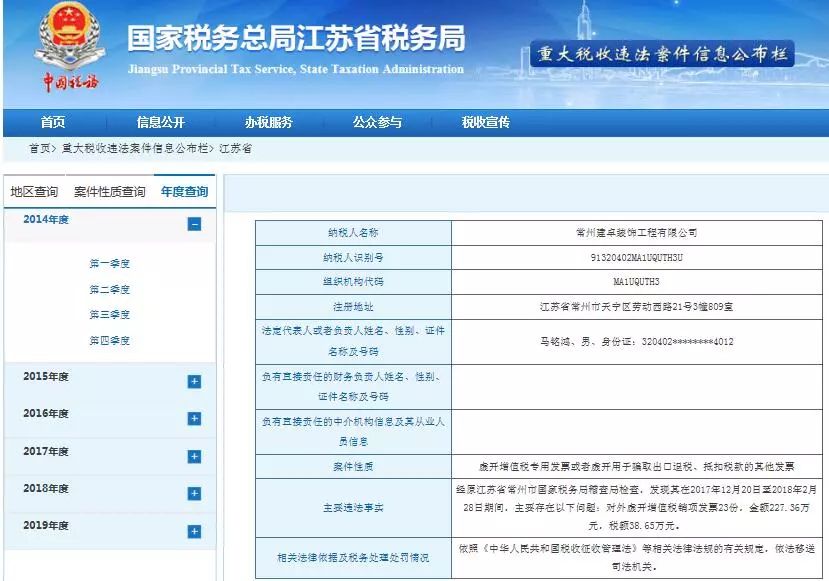Image resolution: width=829 pixels, height=581 pixels.
Task: Open the 办税服务 navigation menu
Action: coord(269,123)
